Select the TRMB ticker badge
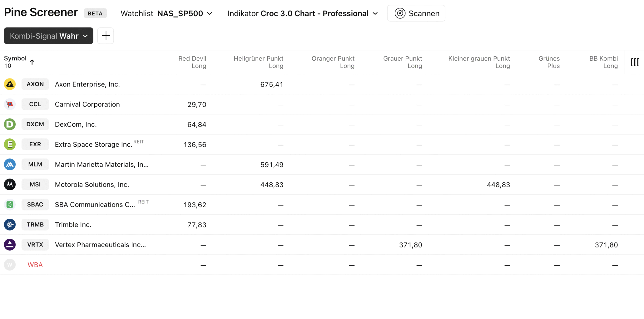The width and height of the screenshot is (644, 319). click(35, 225)
